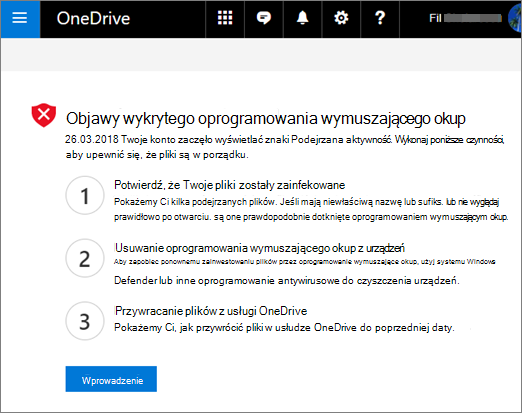Click 'Przywracanie plików z usługi OneDrive' heading
This screenshot has height=413, width=522.
click(211, 311)
